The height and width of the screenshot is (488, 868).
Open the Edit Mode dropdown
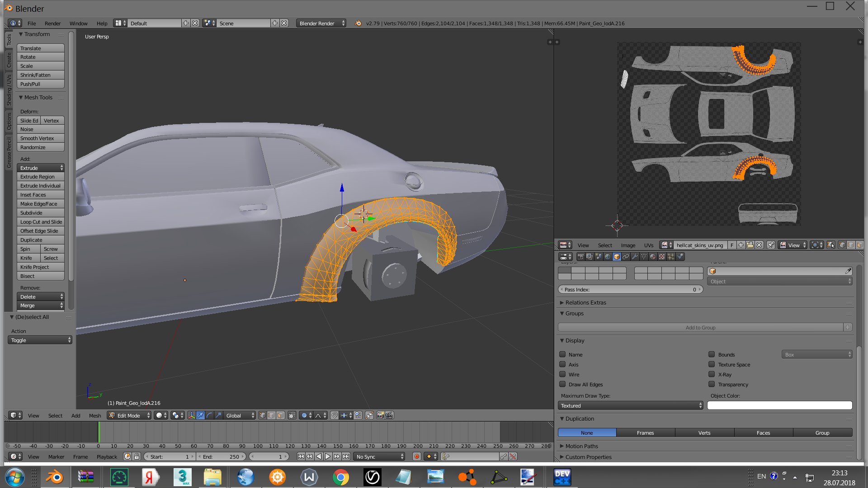tap(129, 415)
